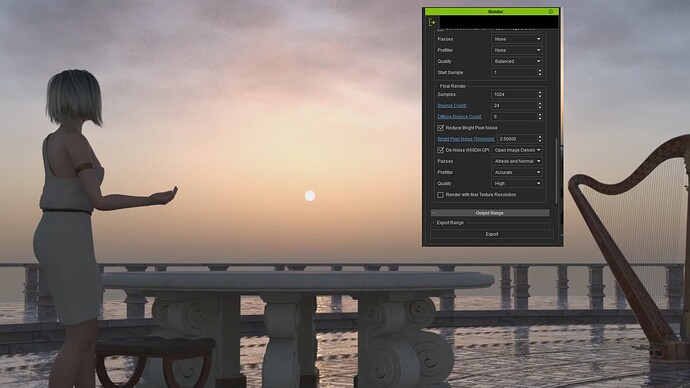Open Passes dropdown showing Albedo and Normal
This screenshot has width=690, height=388.
517,161
